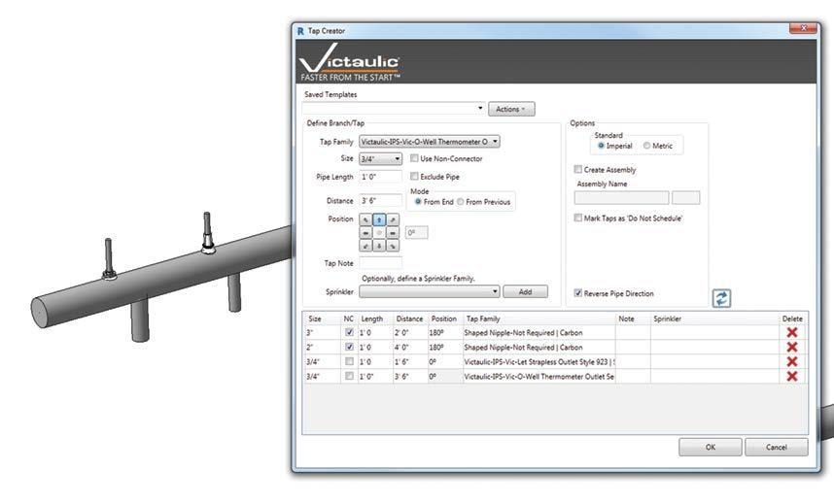Select the up-left position arrow
Screen dimensions: 834x504
pyautogui.click(x=365, y=219)
